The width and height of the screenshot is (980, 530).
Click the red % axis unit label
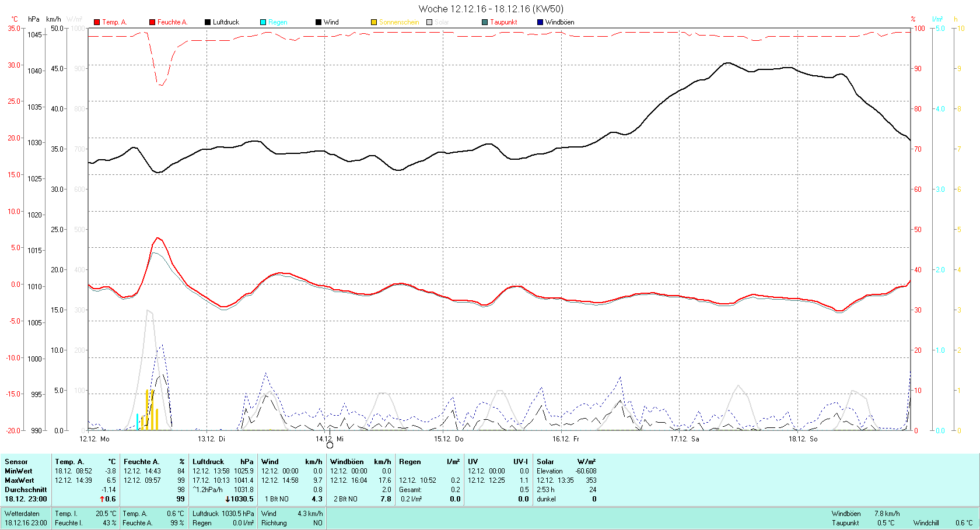(914, 19)
